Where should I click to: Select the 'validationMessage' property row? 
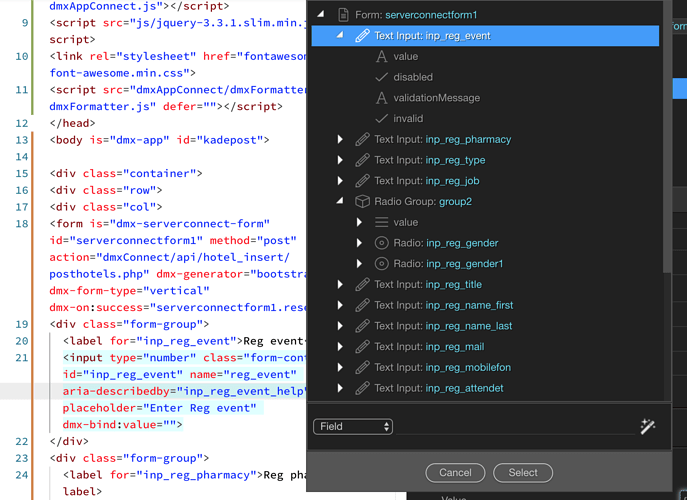[485, 98]
